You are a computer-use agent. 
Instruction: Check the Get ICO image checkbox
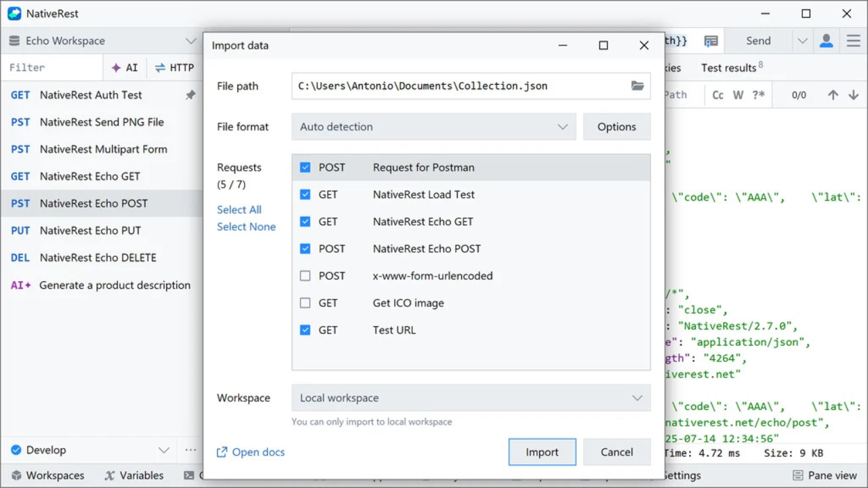pos(305,303)
